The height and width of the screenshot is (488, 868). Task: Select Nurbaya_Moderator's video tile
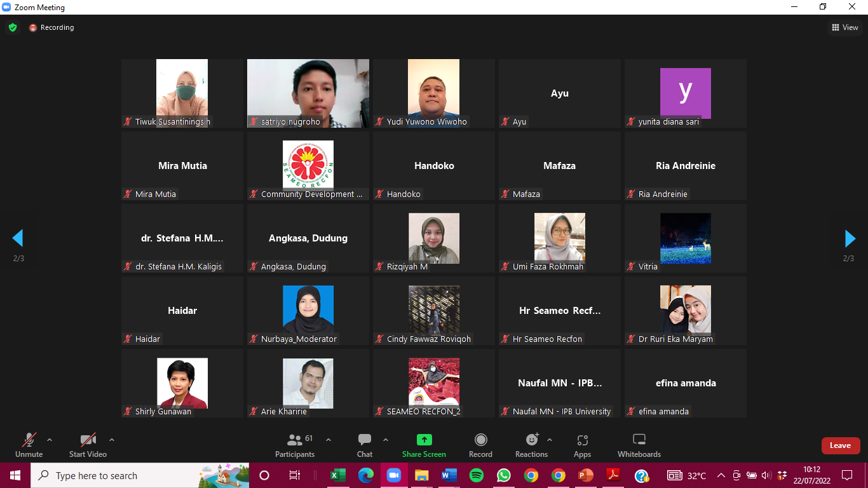tap(308, 310)
